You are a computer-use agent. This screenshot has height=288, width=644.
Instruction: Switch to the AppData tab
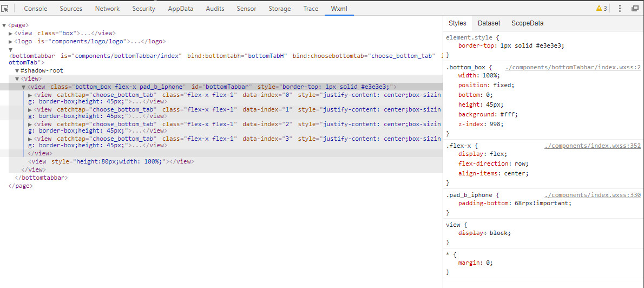[x=181, y=9]
